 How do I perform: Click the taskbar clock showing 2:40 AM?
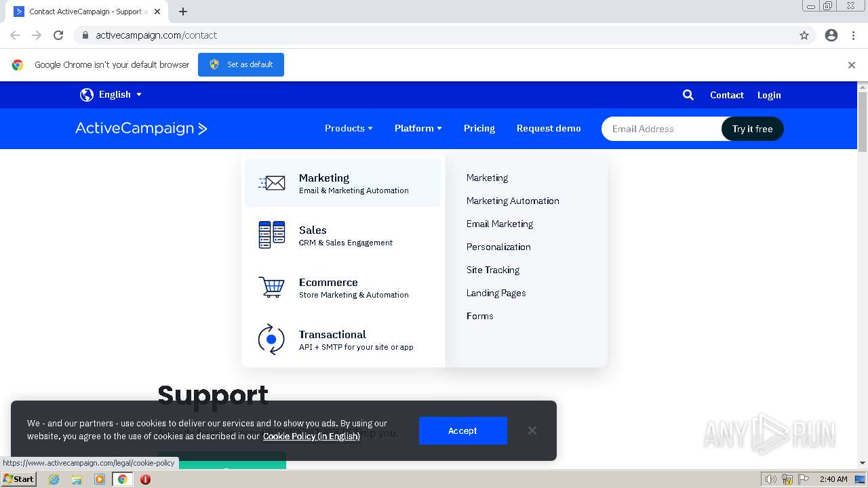tap(833, 479)
